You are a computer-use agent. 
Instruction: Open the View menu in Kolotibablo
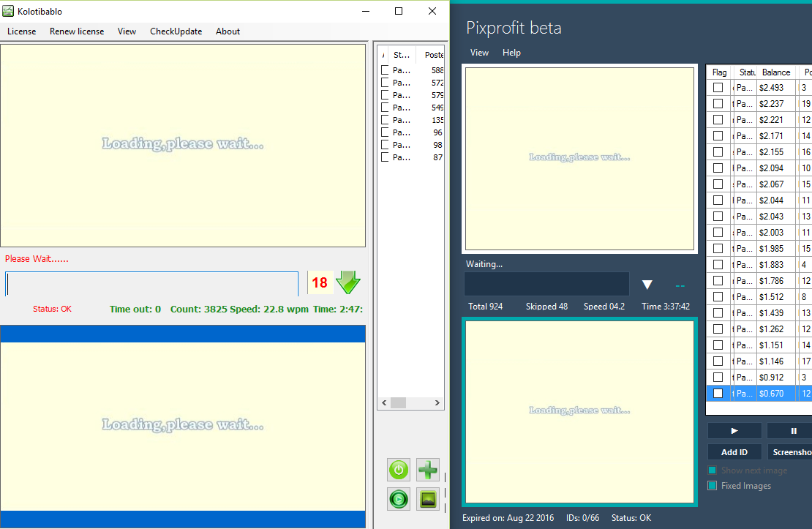(x=127, y=31)
